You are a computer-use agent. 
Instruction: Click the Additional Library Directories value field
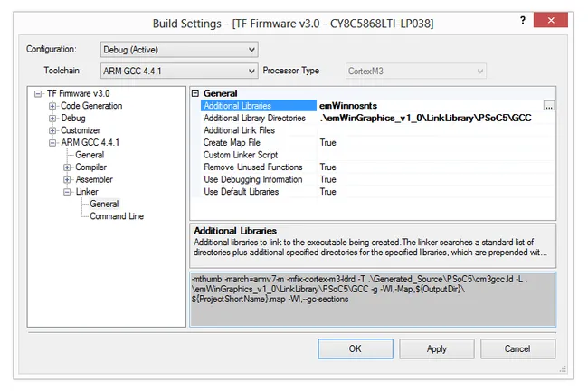tap(425, 119)
